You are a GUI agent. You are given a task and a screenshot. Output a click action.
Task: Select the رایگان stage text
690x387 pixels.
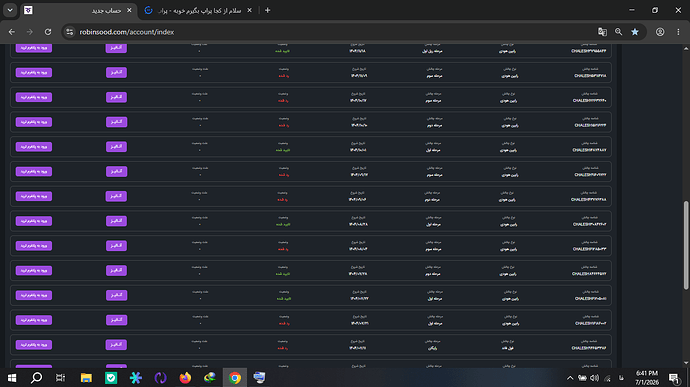click(x=433, y=348)
